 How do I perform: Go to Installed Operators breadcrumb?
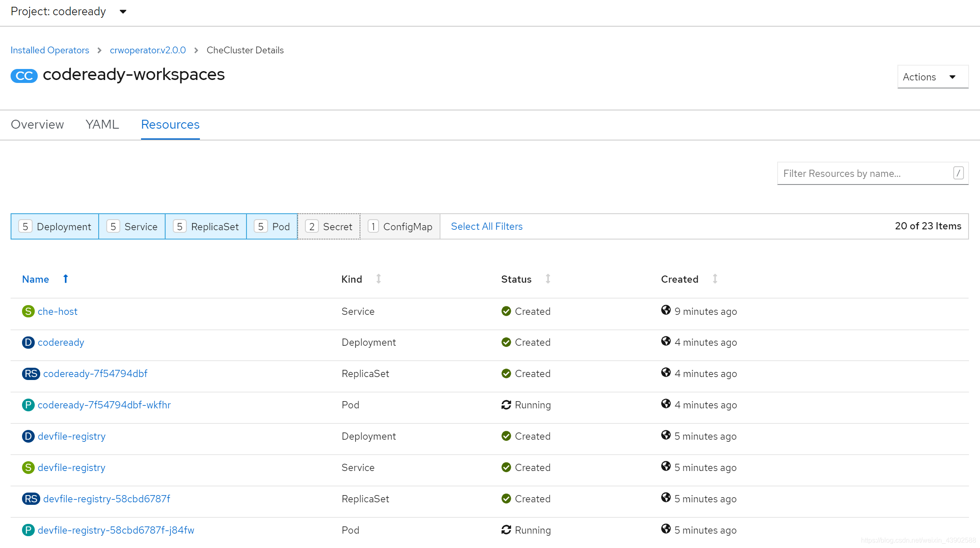pos(50,50)
